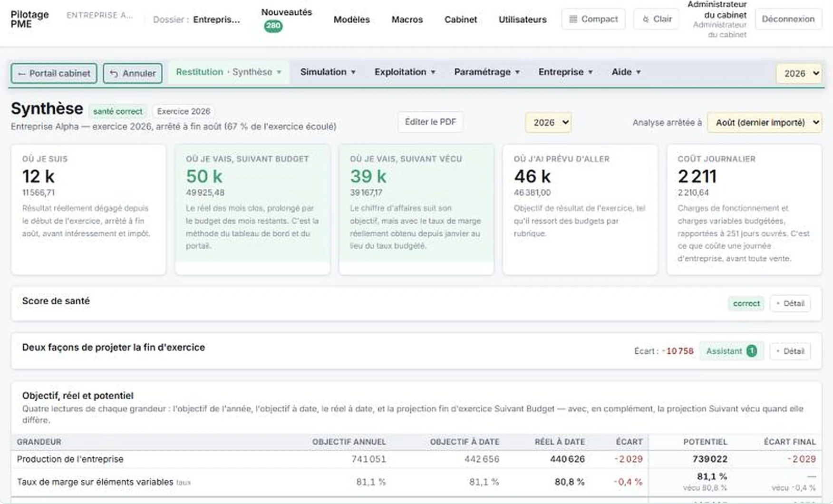The image size is (833, 504).
Task: Open the Macros menu item
Action: pos(407,19)
